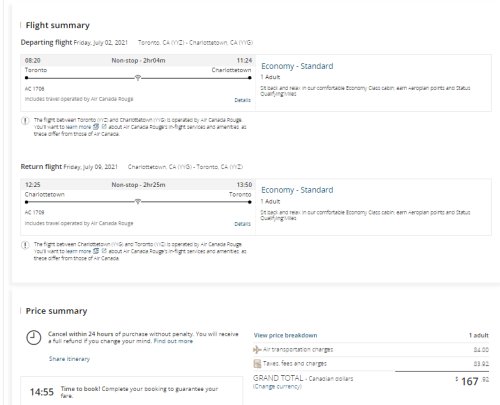Click the info alert icon under return flight
The width and height of the screenshot is (500, 405).
click(x=25, y=245)
